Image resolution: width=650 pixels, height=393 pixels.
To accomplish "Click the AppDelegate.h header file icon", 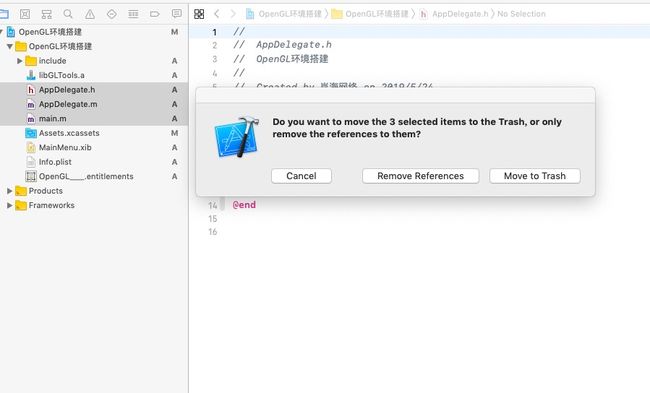I will (31, 90).
